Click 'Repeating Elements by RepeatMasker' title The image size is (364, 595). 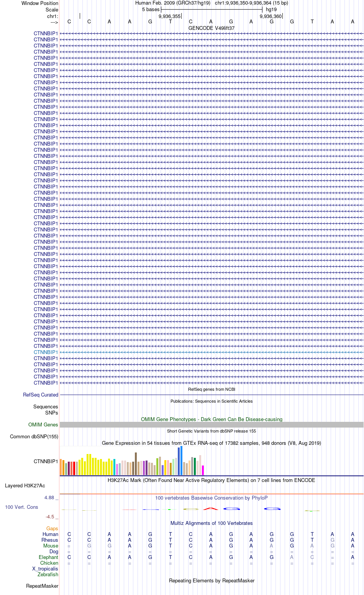tap(212, 580)
